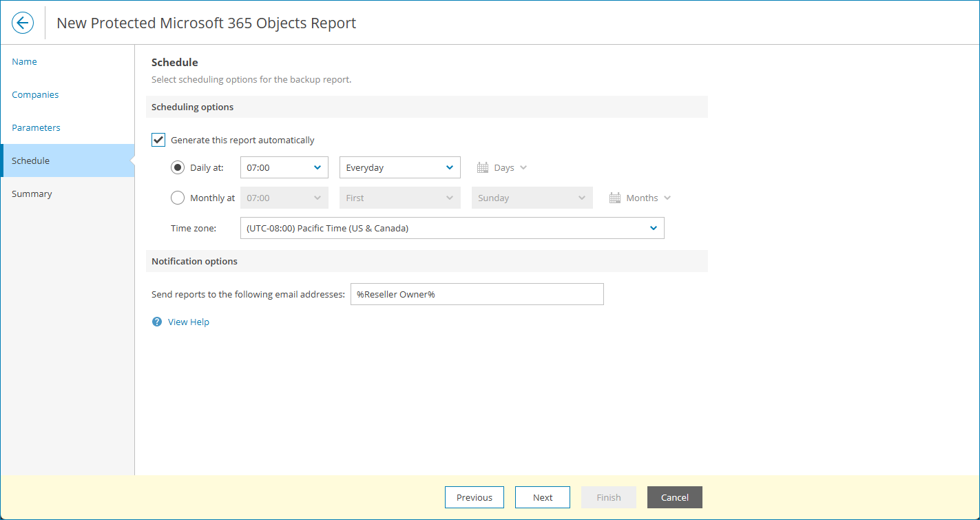980x520 pixels.
Task: Switch to the Companies step
Action: coord(35,94)
